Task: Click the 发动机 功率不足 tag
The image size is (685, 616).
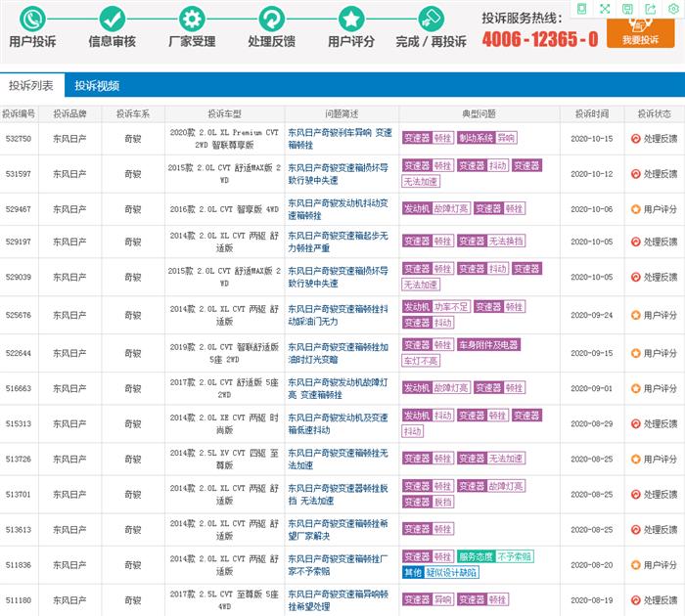Action: pos(436,306)
